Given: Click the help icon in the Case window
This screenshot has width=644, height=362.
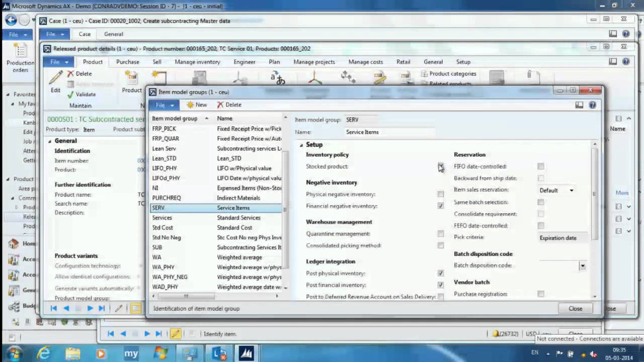Looking at the screenshot, I should (x=626, y=34).
